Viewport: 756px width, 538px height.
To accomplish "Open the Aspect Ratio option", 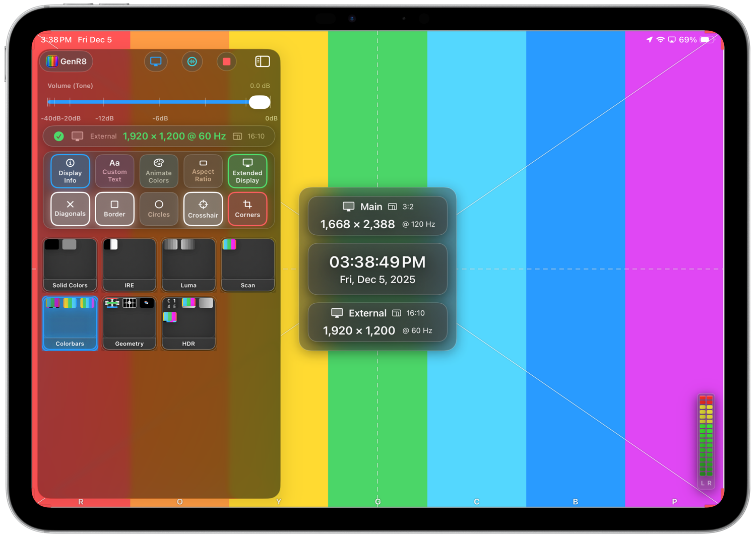I will click(x=203, y=171).
